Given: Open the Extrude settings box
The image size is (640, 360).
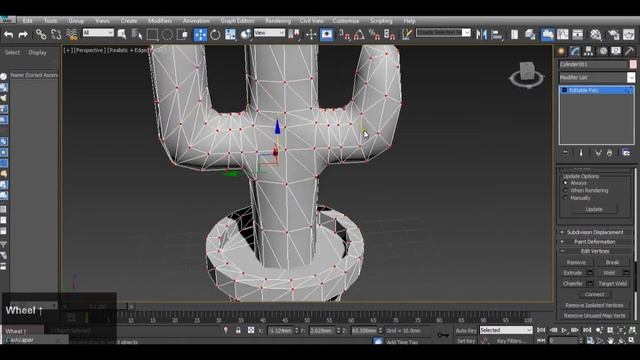Looking at the screenshot, I should [589, 272].
